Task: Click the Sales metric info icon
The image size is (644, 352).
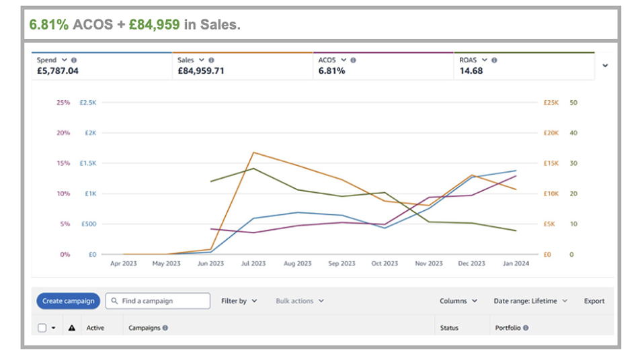Action: [212, 60]
